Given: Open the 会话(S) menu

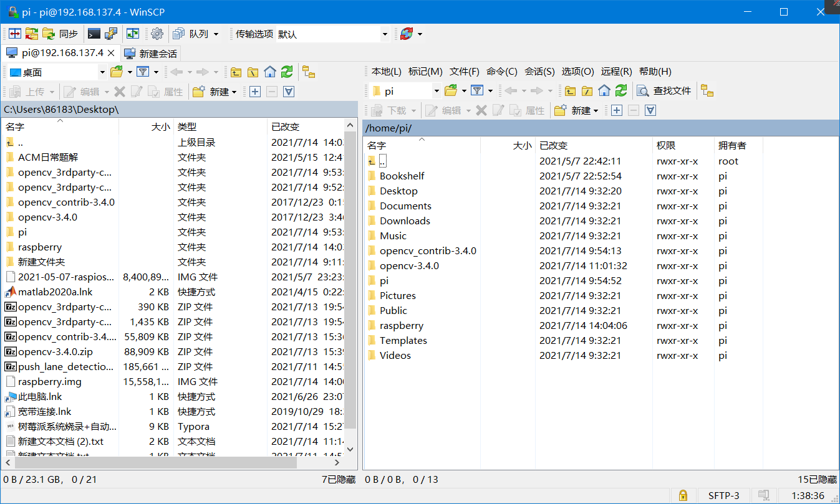Looking at the screenshot, I should pos(539,72).
